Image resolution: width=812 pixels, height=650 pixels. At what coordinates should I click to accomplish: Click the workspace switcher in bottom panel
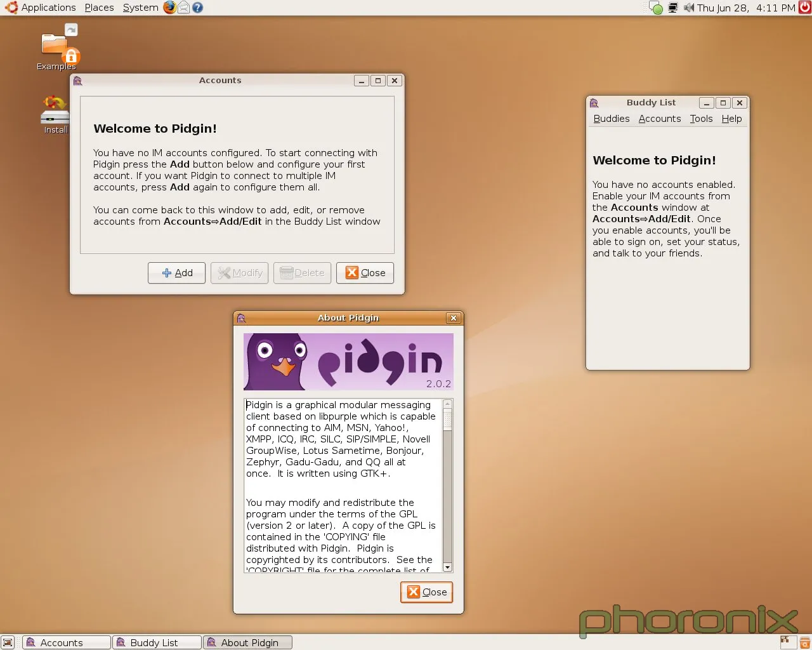[x=787, y=642]
